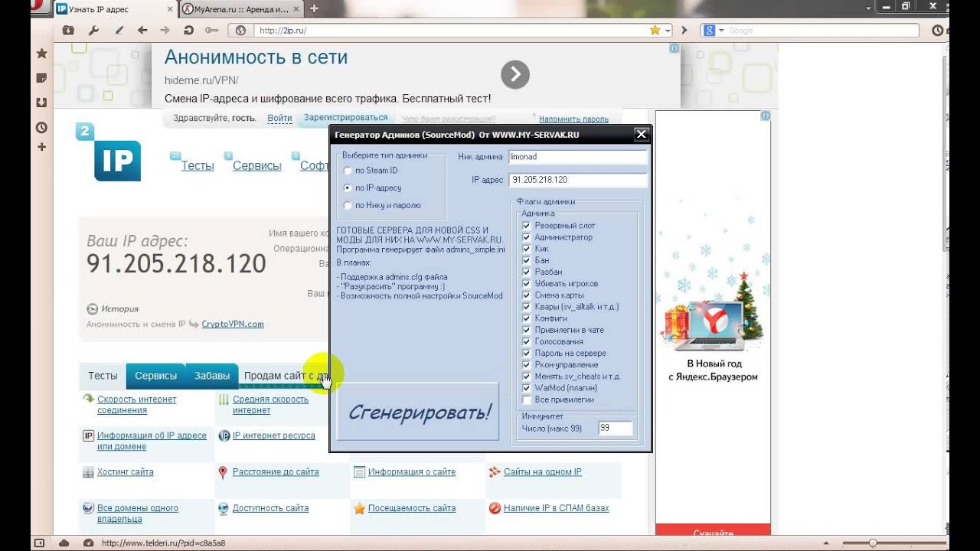Screen dimensions: 980x551
Task: Open the 'Тесты' page tab
Action: point(103,376)
